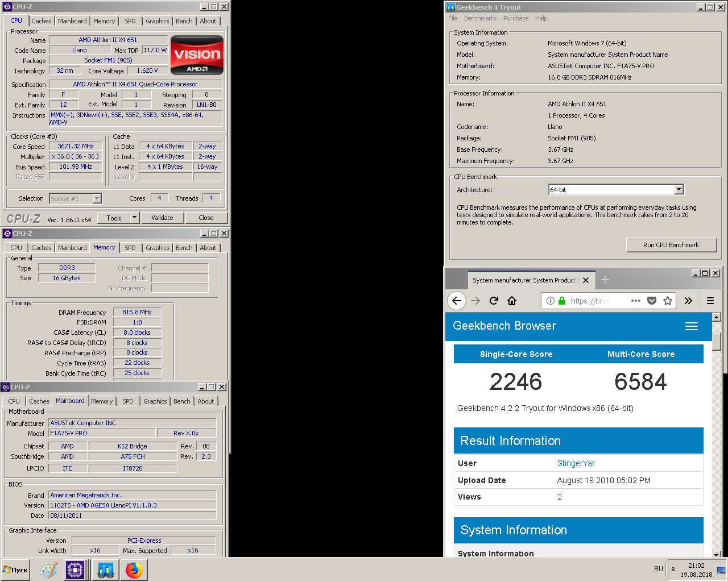Close the System manufacturer browser tab
This screenshot has width=728, height=582.
click(x=586, y=280)
